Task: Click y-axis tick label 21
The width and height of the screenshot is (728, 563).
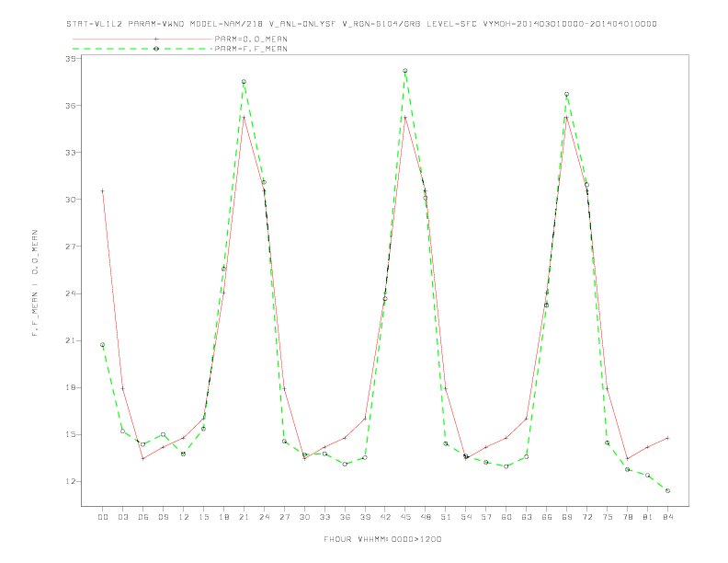Action: click(71, 340)
